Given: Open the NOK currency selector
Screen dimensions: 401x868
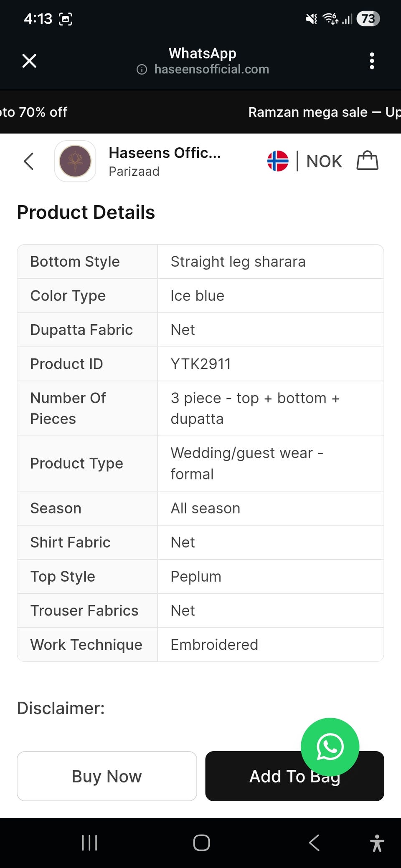Looking at the screenshot, I should (x=324, y=161).
